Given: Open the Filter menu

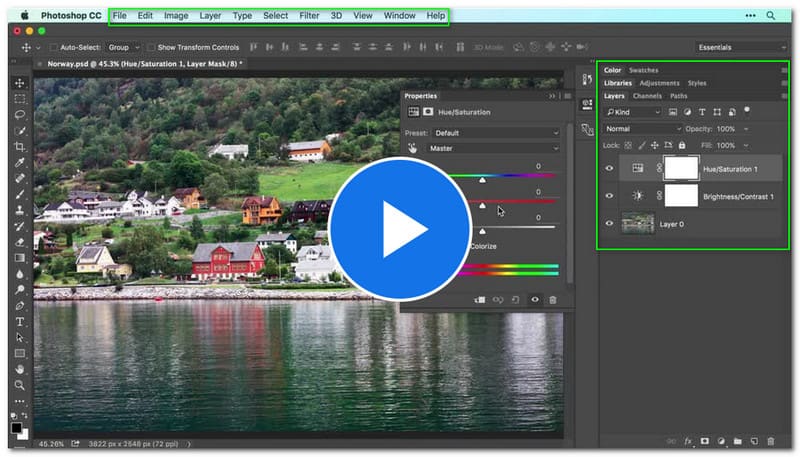Looking at the screenshot, I should click(309, 16).
